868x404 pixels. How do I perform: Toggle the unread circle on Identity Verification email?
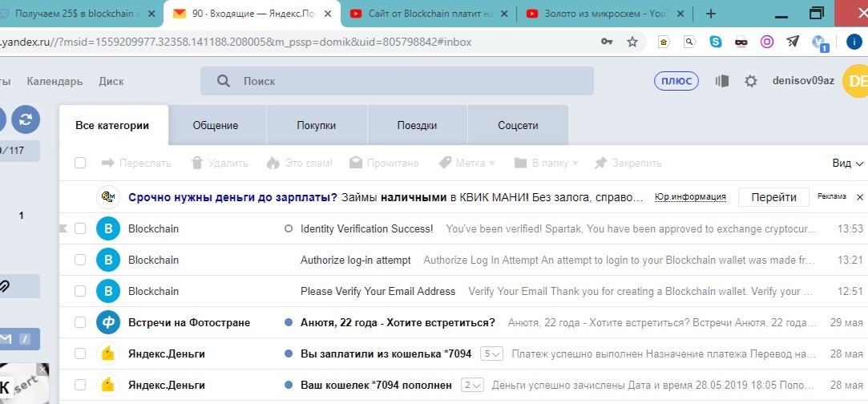(x=288, y=228)
